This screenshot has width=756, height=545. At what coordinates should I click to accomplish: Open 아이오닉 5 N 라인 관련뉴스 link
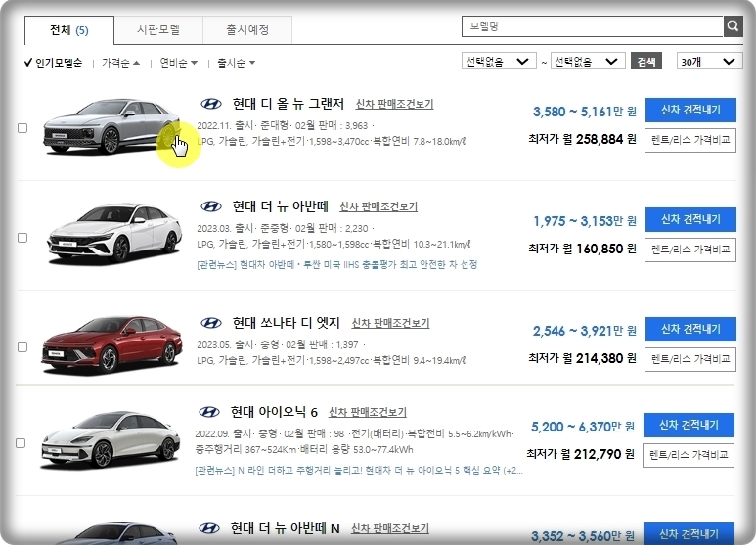359,471
